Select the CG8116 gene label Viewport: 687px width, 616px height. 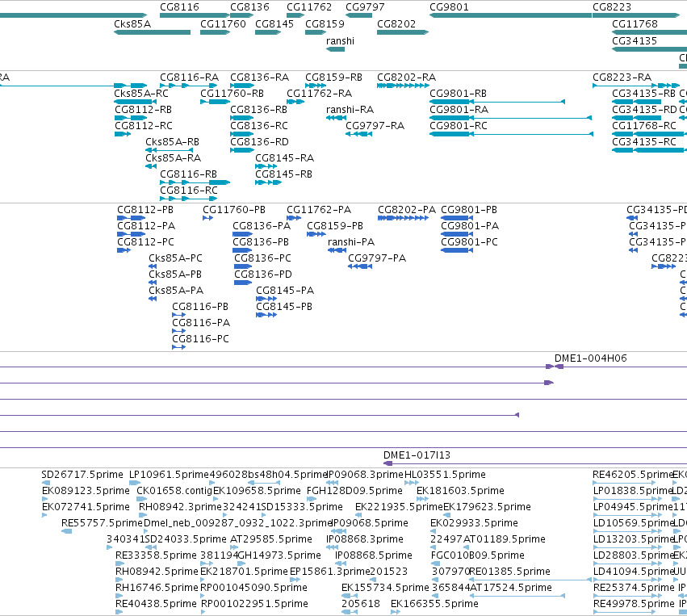pos(179,7)
